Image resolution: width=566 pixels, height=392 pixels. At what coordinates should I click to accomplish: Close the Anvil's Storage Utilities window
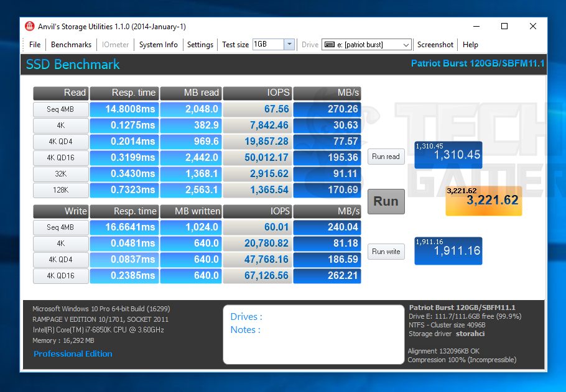point(533,26)
